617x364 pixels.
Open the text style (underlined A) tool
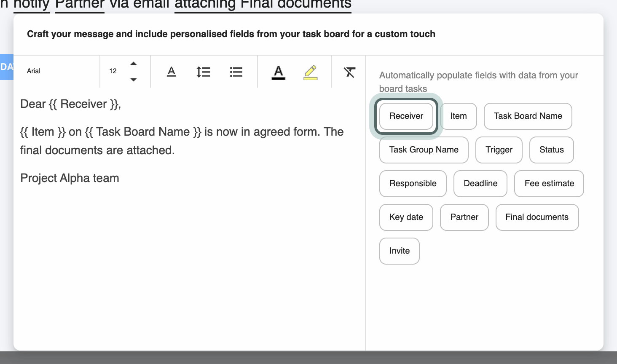coord(171,72)
